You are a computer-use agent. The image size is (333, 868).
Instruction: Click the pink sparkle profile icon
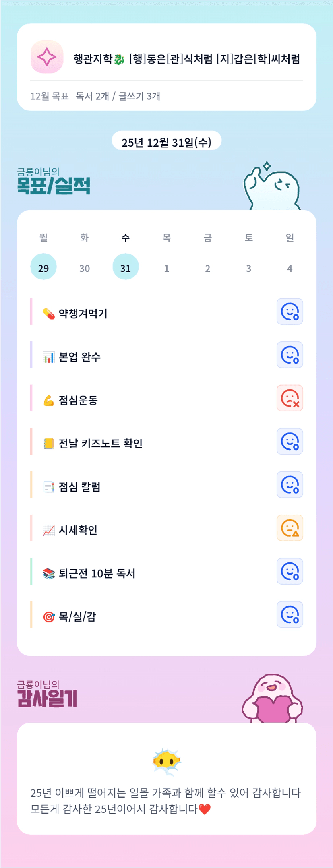pos(47,57)
